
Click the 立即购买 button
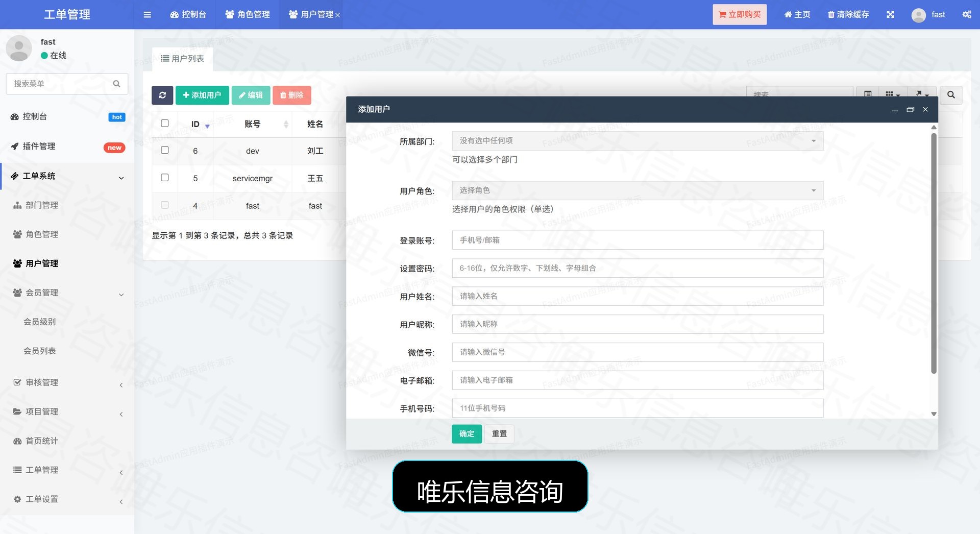(740, 14)
